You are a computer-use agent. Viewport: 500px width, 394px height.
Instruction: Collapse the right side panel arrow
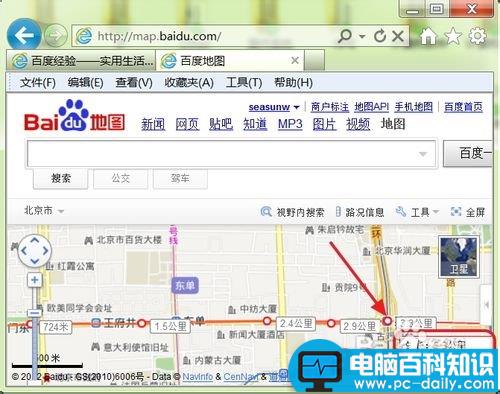pyautogui.click(x=486, y=304)
